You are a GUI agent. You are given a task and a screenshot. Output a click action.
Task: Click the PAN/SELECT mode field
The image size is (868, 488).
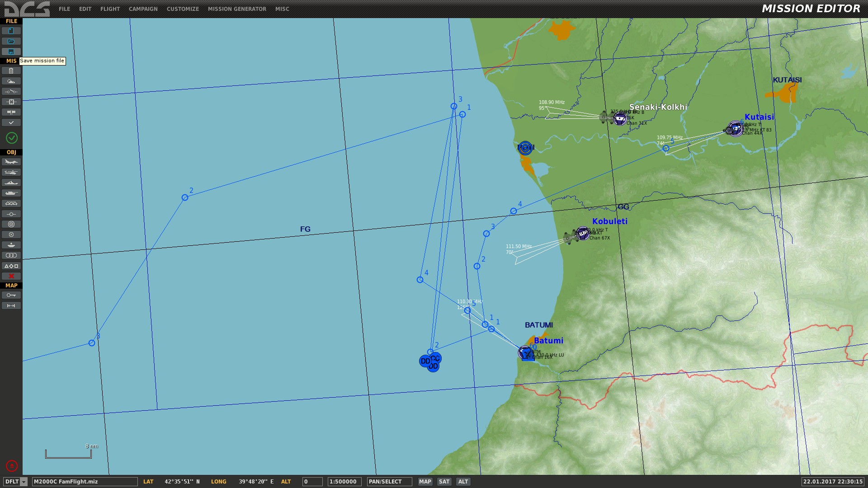pos(389,482)
